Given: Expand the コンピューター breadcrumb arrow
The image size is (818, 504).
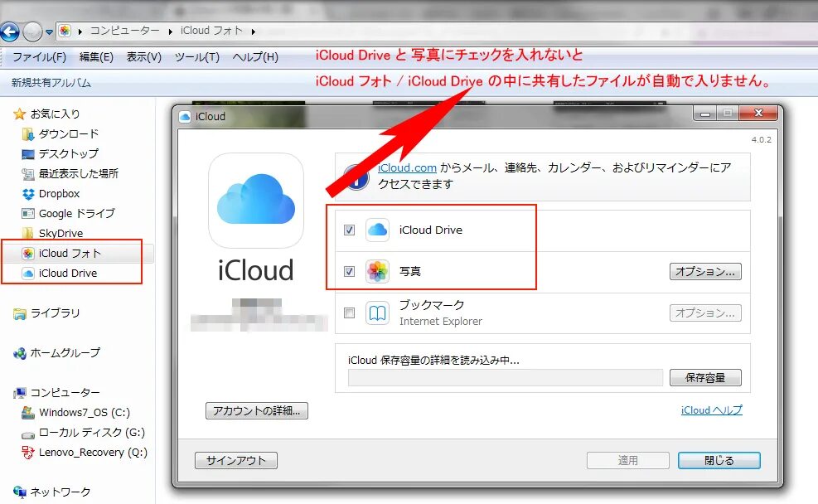Looking at the screenshot, I should [x=170, y=31].
